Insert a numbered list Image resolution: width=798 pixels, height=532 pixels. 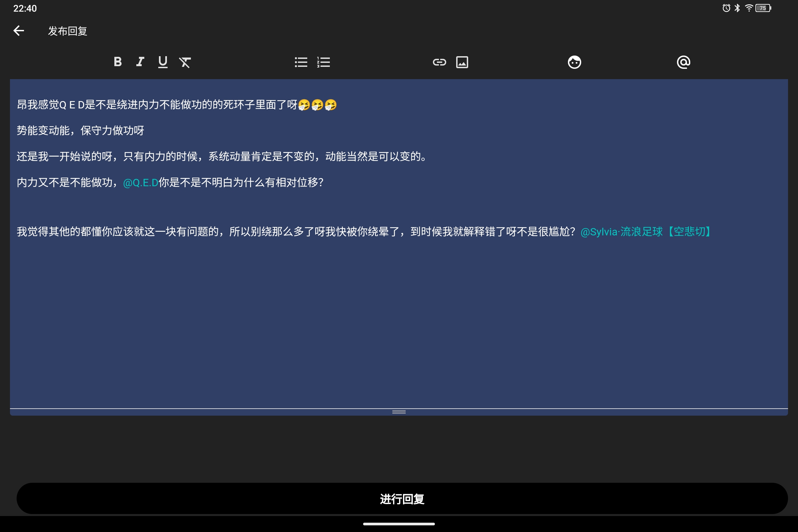click(324, 62)
